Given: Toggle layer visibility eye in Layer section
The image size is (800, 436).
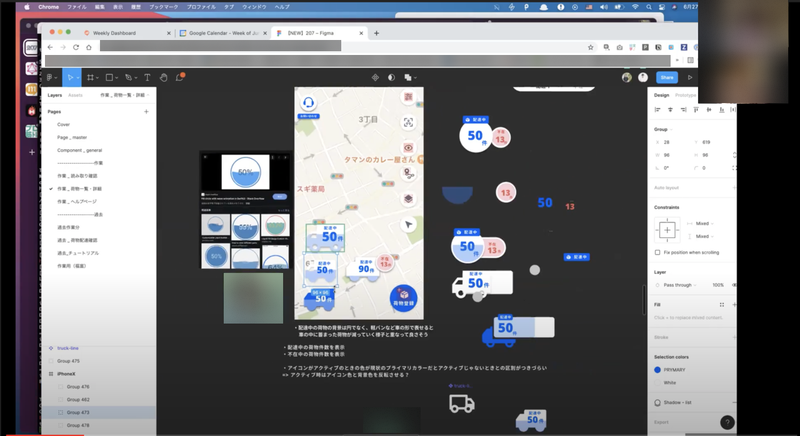Looking at the screenshot, I should [734, 285].
